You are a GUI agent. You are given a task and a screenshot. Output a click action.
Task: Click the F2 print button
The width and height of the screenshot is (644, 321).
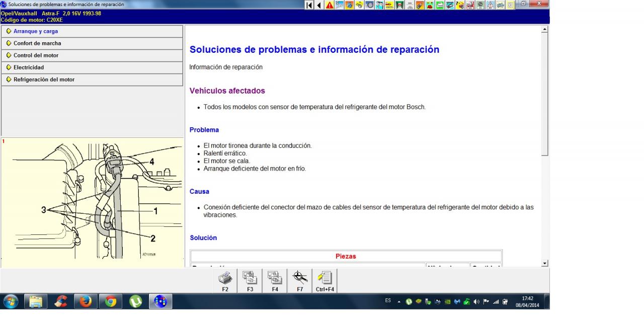pyautogui.click(x=225, y=280)
